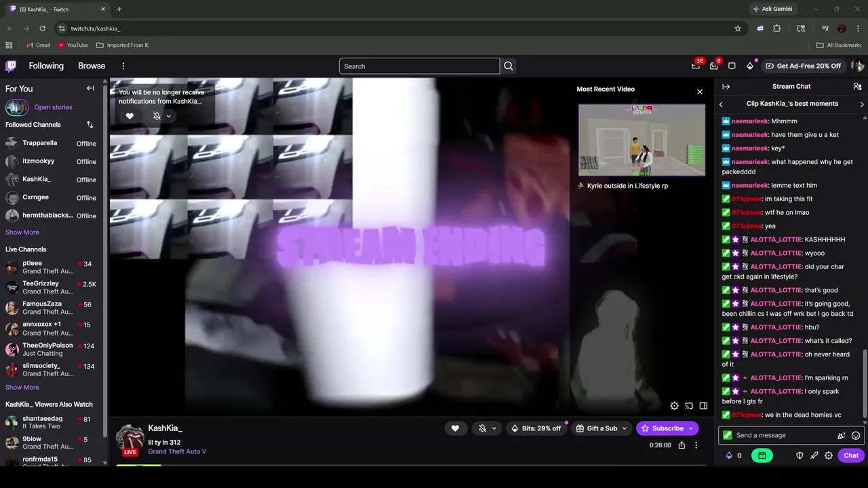
Task: Open user profile avatar on Twitch
Action: pyautogui.click(x=857, y=66)
